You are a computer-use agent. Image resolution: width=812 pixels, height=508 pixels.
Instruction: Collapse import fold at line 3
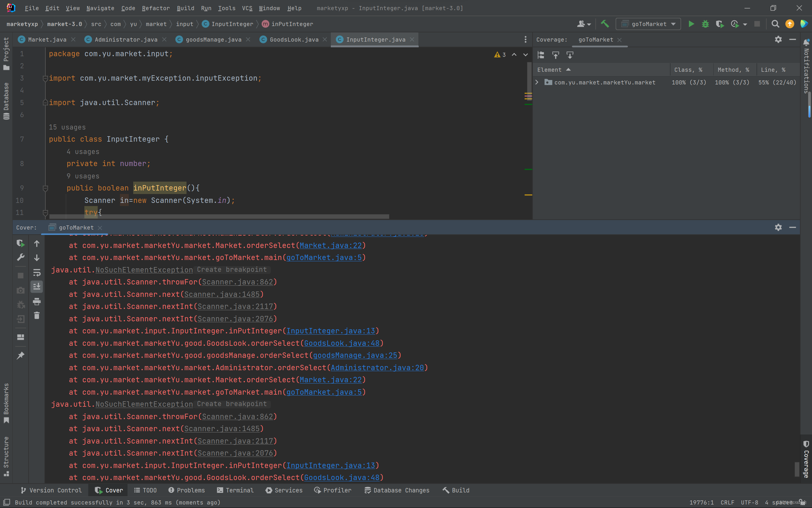[45, 78]
